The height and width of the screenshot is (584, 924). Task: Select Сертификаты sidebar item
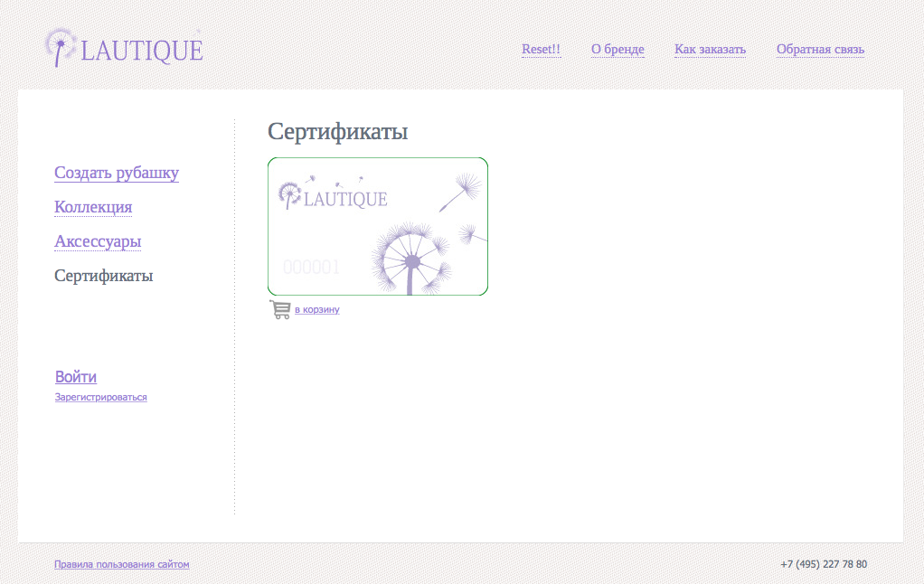104,275
